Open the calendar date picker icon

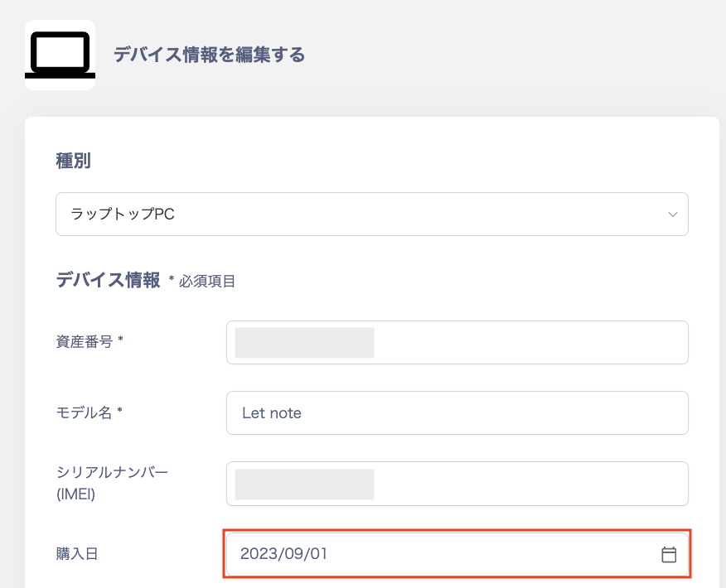pyautogui.click(x=669, y=554)
